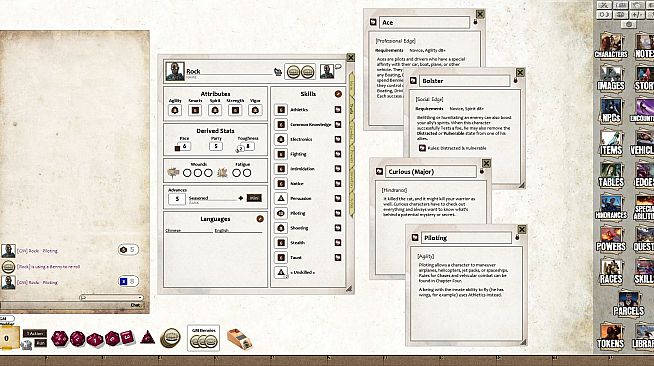Click the Smarts attribute die
Image resolution: width=654 pixels, height=366 pixels.
195,110
